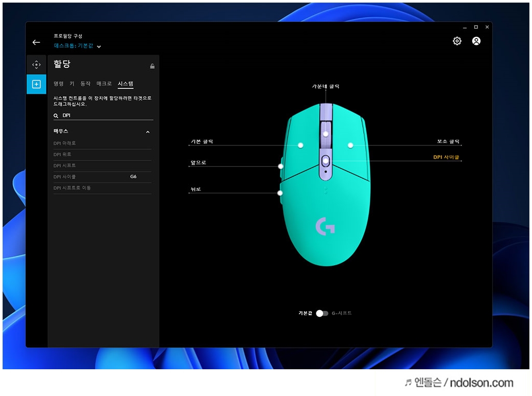
Task: Minimize the G HUB window
Action: pos(465,27)
